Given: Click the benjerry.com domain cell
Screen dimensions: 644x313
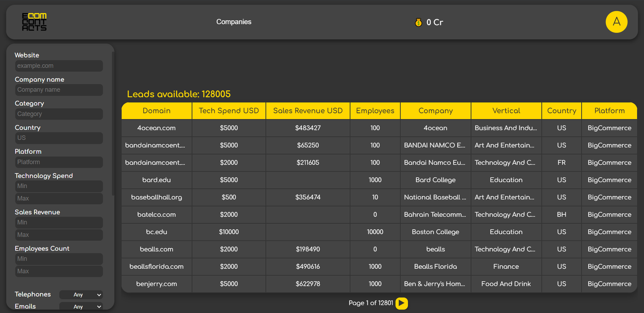Looking at the screenshot, I should [156, 284].
